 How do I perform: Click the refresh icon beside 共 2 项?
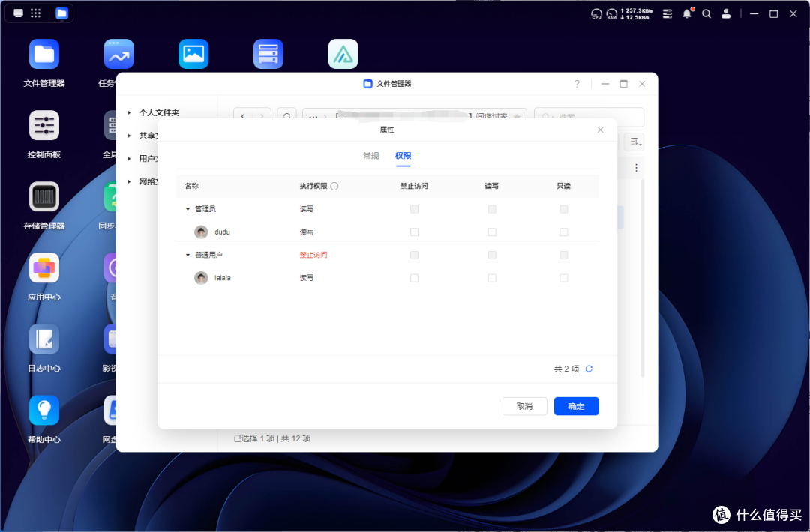tap(589, 369)
